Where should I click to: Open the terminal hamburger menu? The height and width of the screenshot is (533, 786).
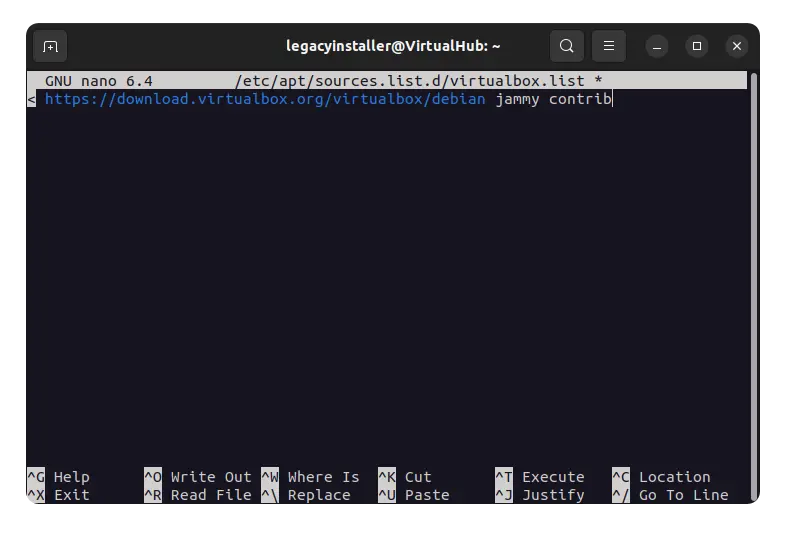(609, 46)
